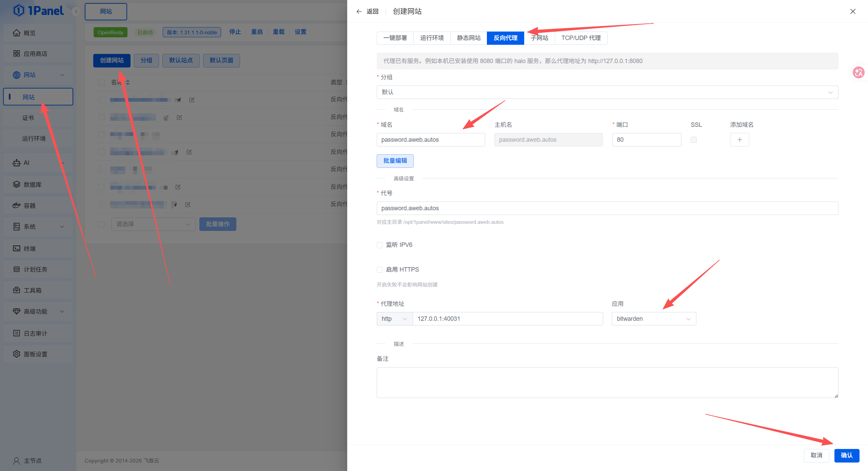Click the plus icon to add domain
Screen dimensions: 868x471
click(x=739, y=140)
